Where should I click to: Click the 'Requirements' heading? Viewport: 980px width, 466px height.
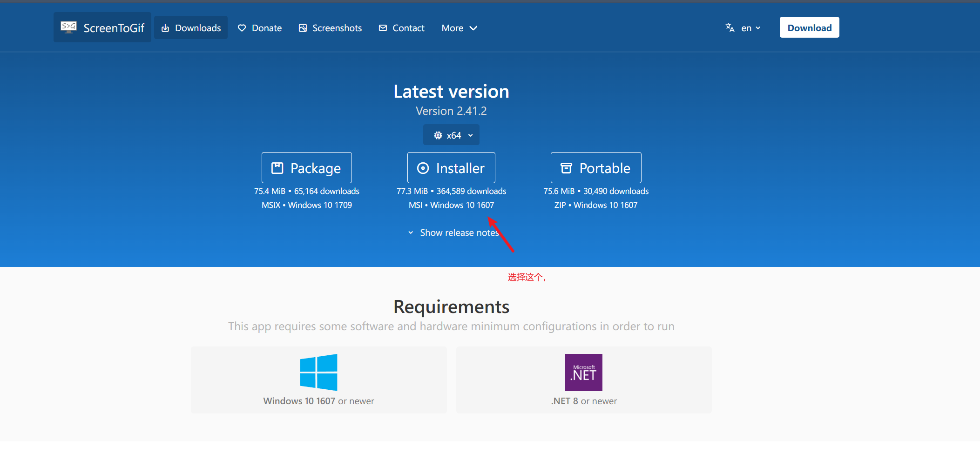tap(451, 307)
